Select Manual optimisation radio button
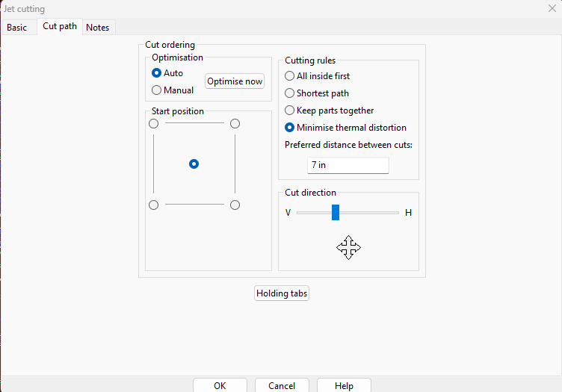 tap(156, 90)
